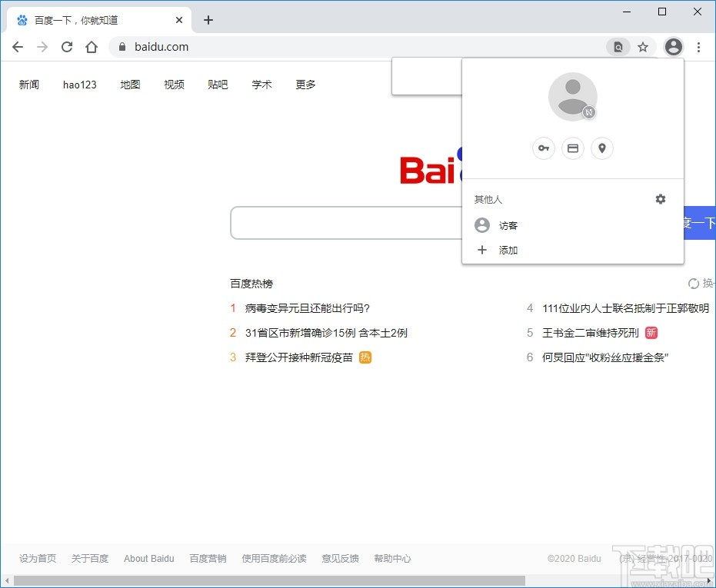Open manage people gear icon
716x588 pixels.
[661, 199]
